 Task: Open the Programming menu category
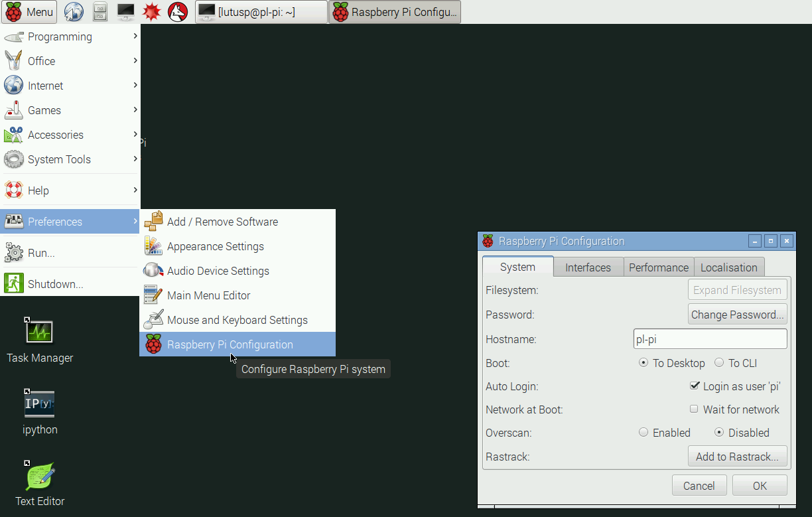tap(70, 37)
